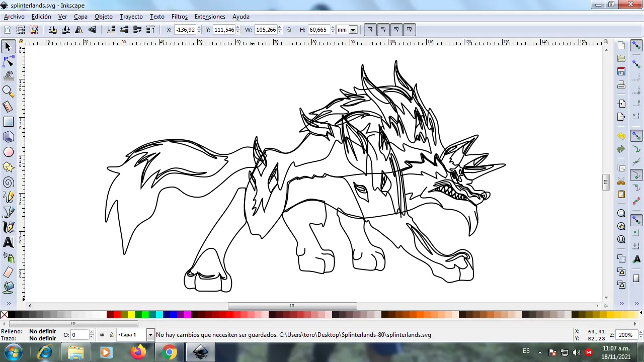Click the Undo yellow arrow button
Image resolution: width=644 pixels, height=362 pixels.
point(621,136)
